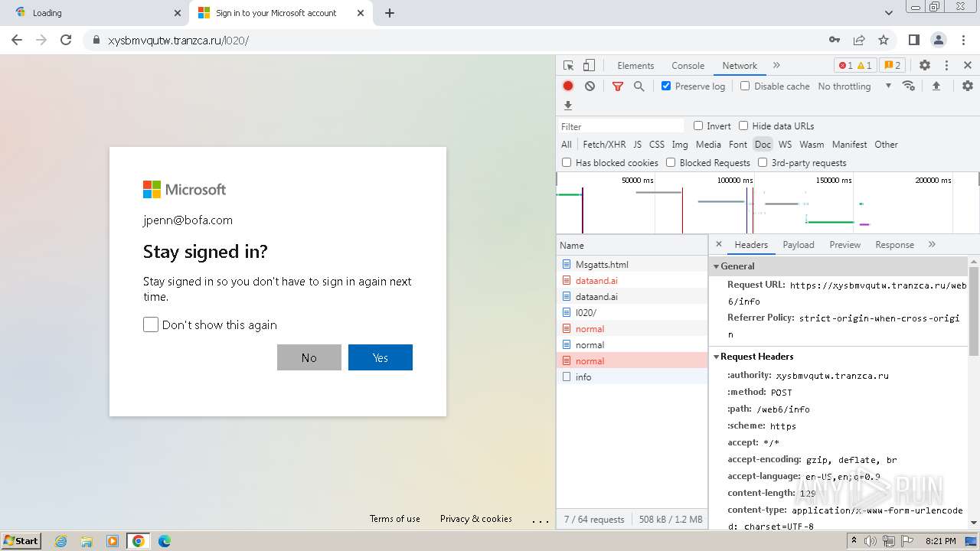The image size is (980, 551).
Task: Open the No throttling dropdown
Action: [x=854, y=86]
